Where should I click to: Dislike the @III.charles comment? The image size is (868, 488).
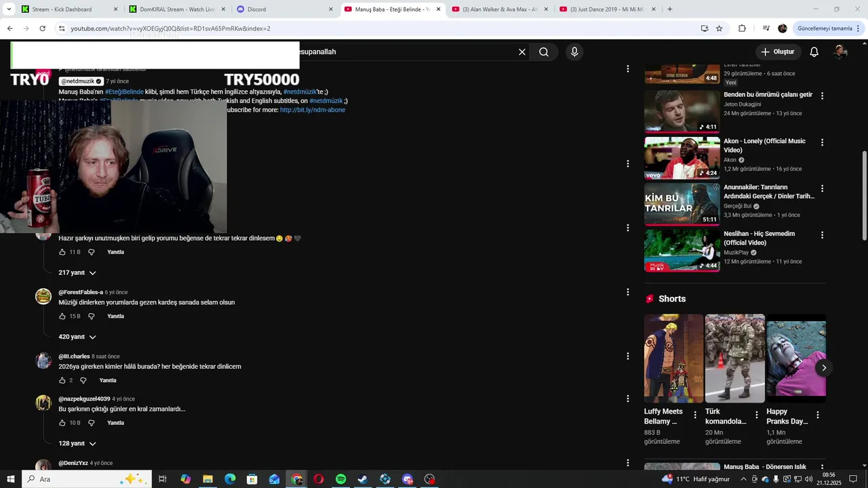tap(83, 381)
